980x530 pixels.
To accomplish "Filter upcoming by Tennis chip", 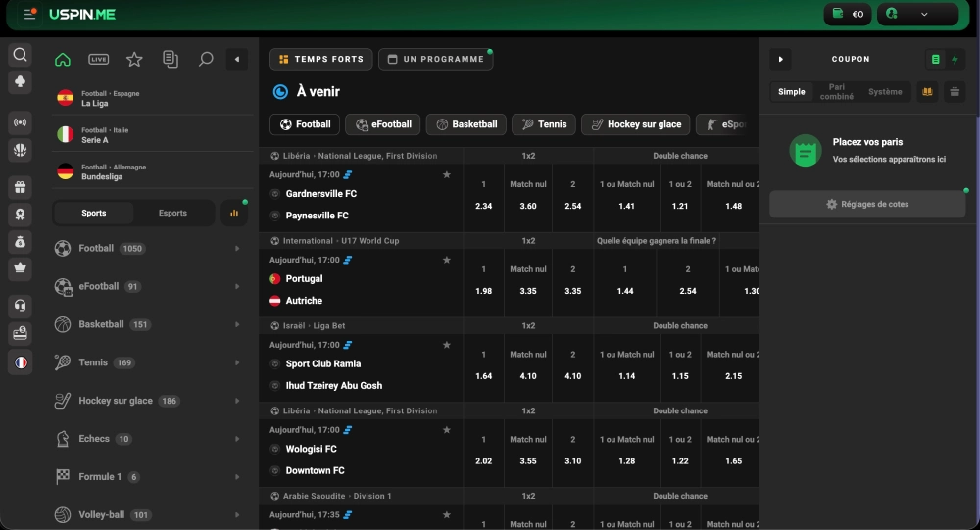I will click(544, 124).
